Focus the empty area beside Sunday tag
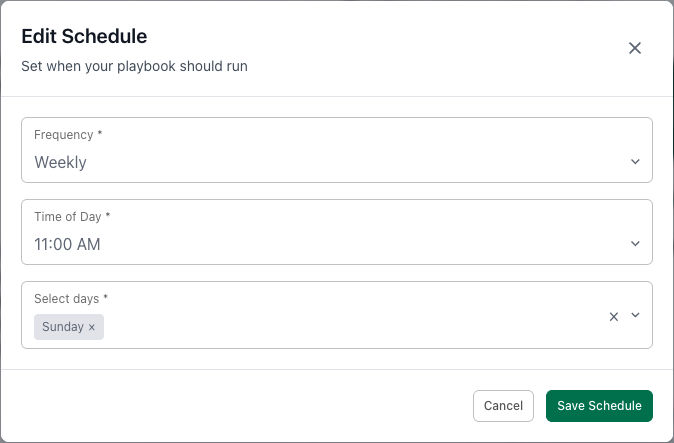The width and height of the screenshot is (674, 443). click(x=350, y=327)
